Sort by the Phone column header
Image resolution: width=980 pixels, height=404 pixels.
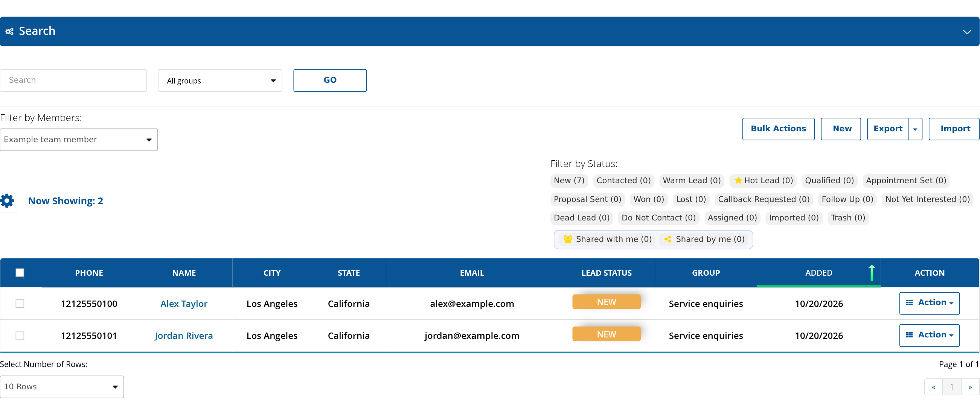(89, 273)
